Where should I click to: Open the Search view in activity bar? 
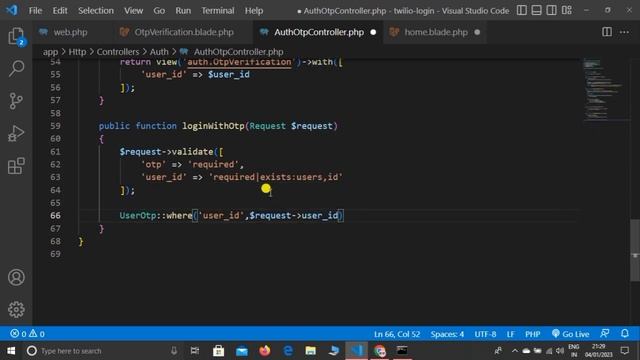click(x=16, y=68)
